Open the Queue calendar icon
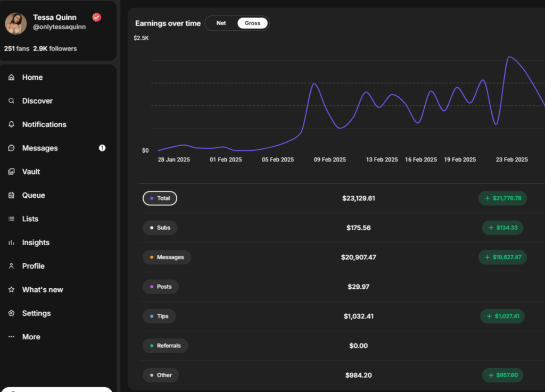This screenshot has height=392, width=545. [x=11, y=195]
